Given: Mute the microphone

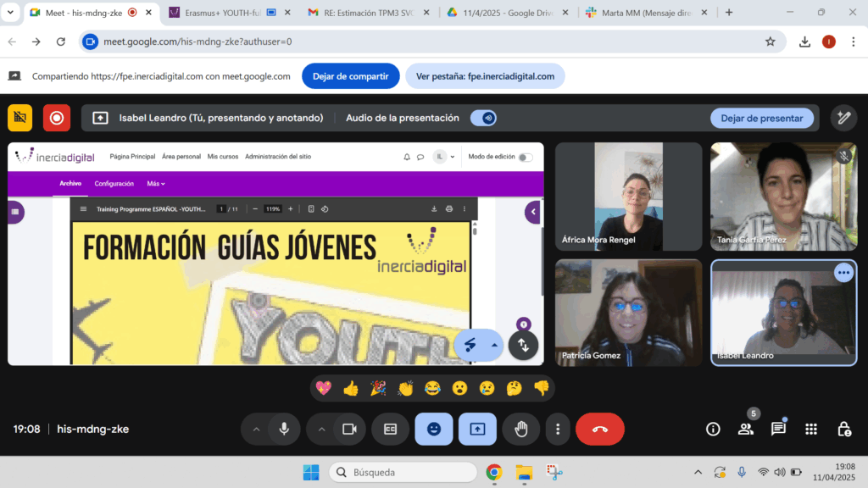Looking at the screenshot, I should (x=284, y=429).
